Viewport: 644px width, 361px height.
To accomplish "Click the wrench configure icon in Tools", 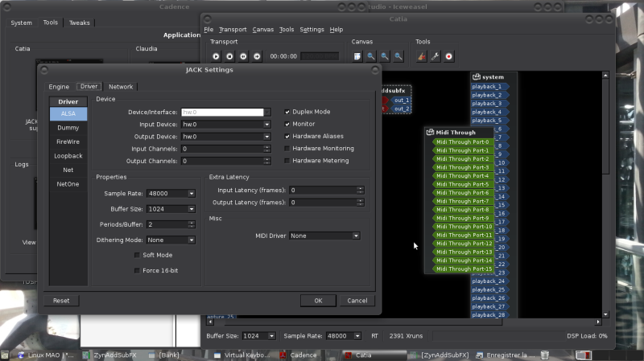I will click(436, 56).
